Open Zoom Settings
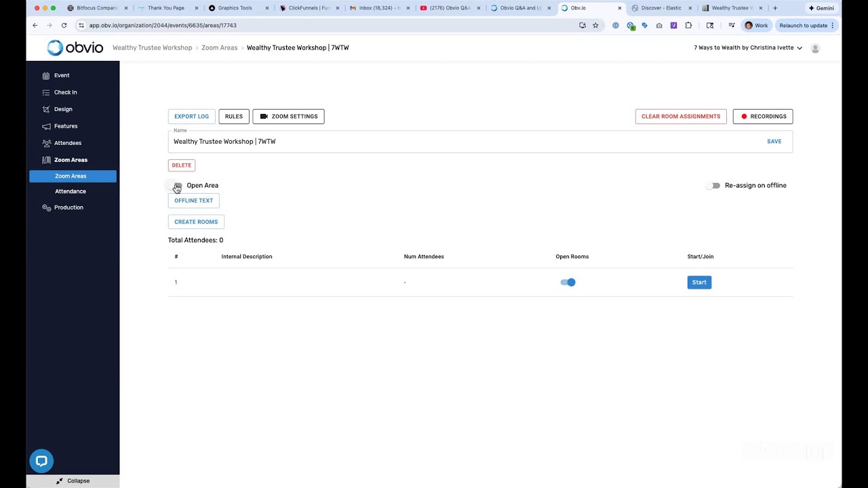The height and width of the screenshot is (488, 868). click(x=289, y=117)
